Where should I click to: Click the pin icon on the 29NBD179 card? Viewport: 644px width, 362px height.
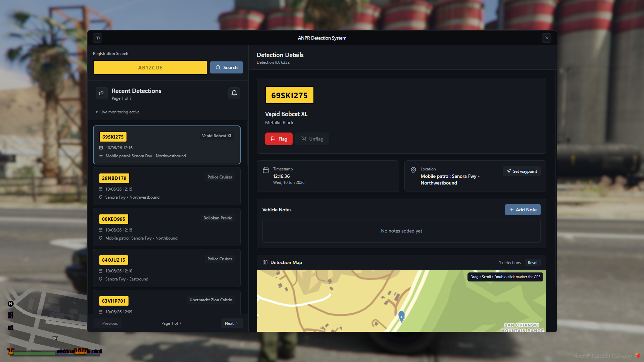click(101, 197)
